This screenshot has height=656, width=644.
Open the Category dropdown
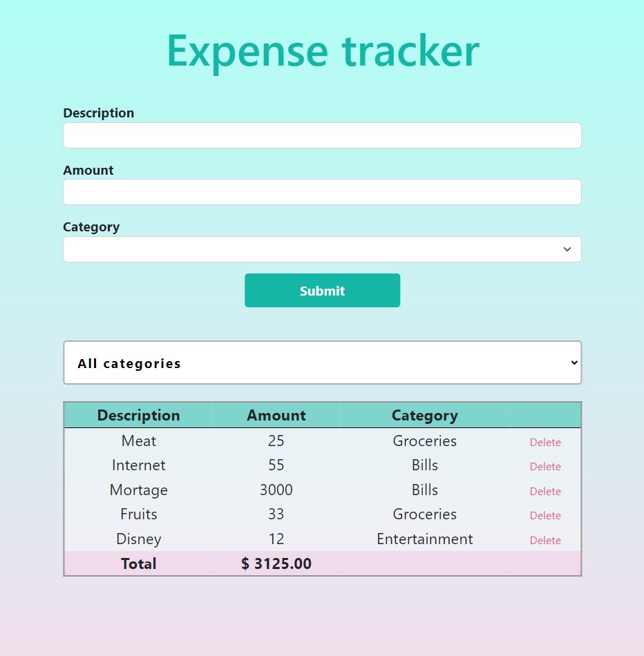322,249
